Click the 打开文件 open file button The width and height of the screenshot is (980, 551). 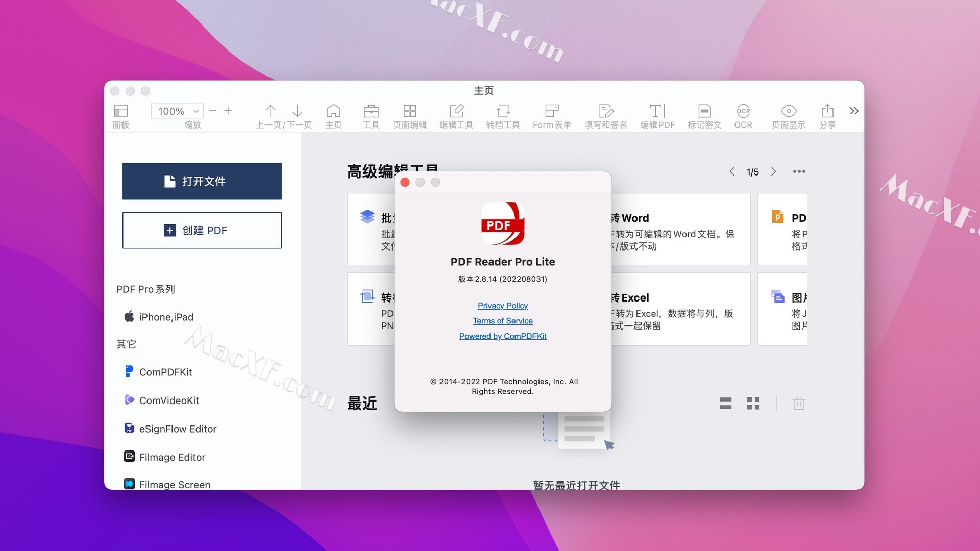(202, 181)
